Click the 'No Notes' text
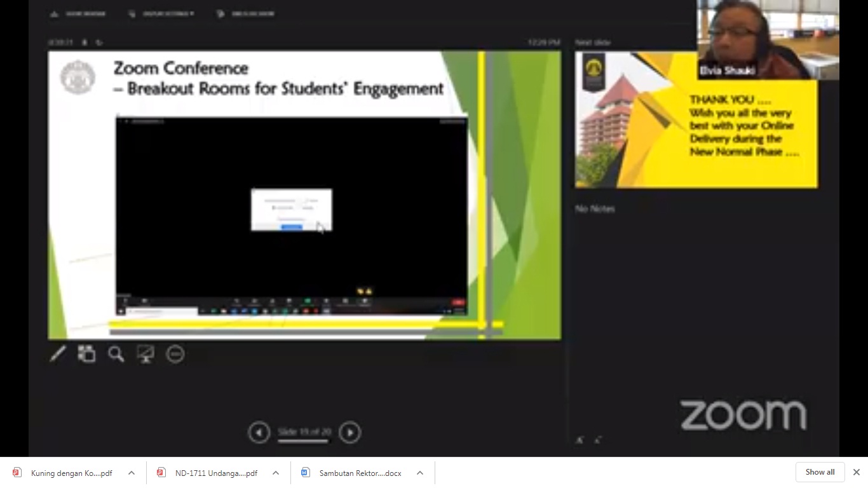868x488 pixels. [x=595, y=208]
